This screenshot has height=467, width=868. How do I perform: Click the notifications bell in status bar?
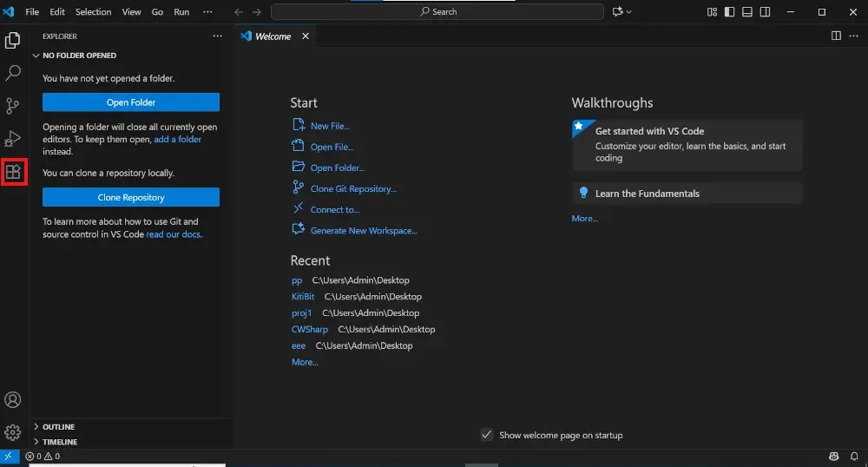coord(854,457)
